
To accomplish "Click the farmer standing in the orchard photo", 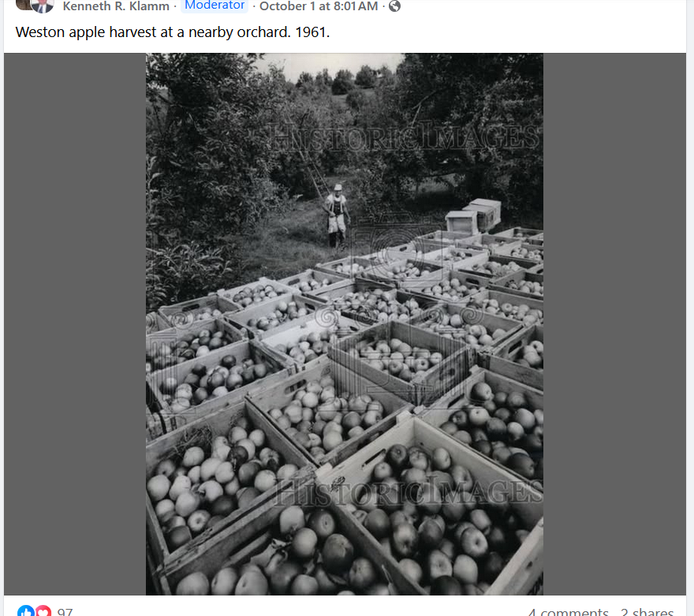I will coord(337,215).
